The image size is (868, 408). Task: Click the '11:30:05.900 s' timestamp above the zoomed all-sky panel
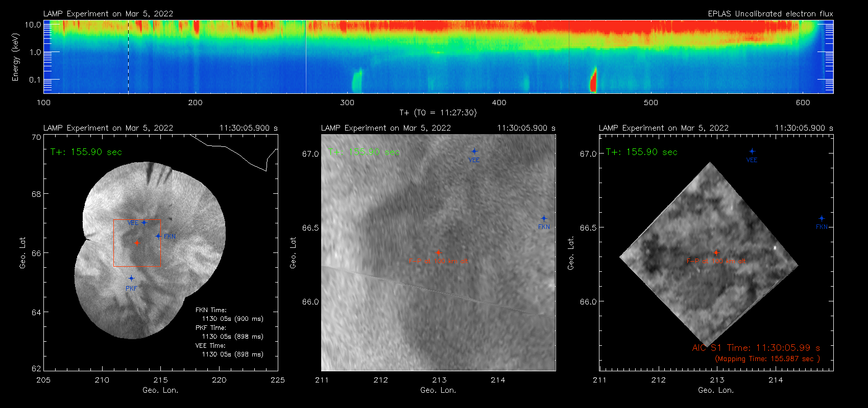coord(526,128)
